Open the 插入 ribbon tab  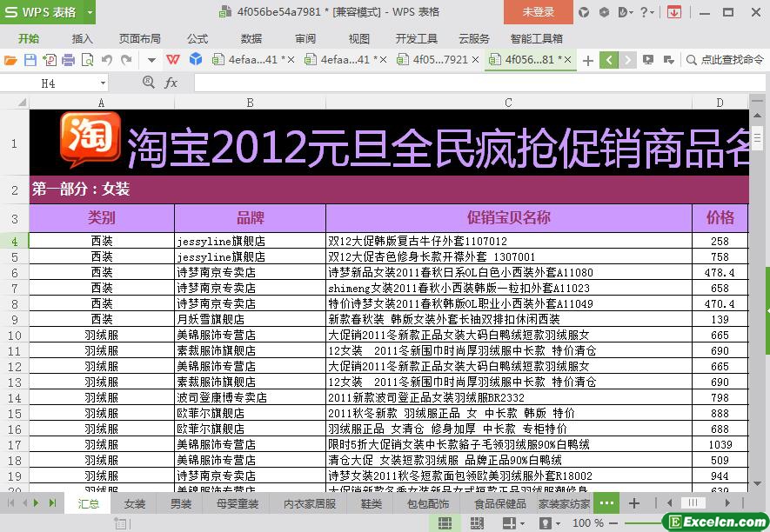(82, 38)
